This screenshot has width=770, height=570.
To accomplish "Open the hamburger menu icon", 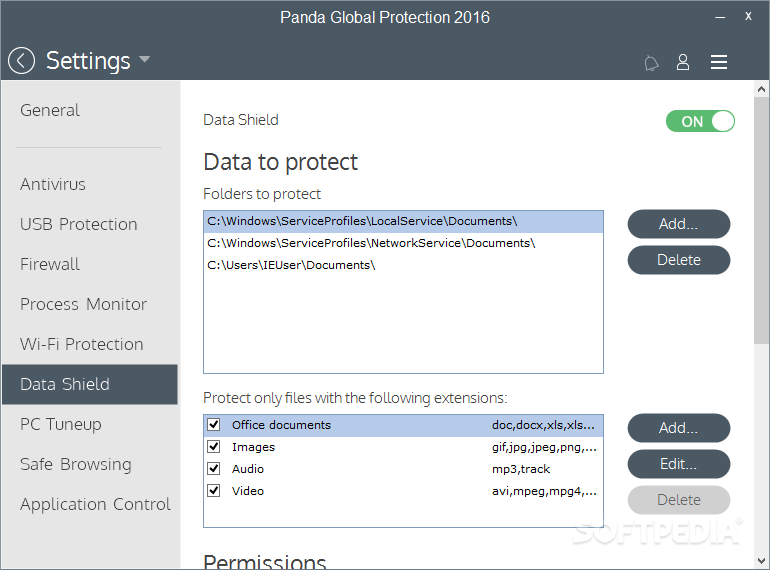I will pos(718,62).
